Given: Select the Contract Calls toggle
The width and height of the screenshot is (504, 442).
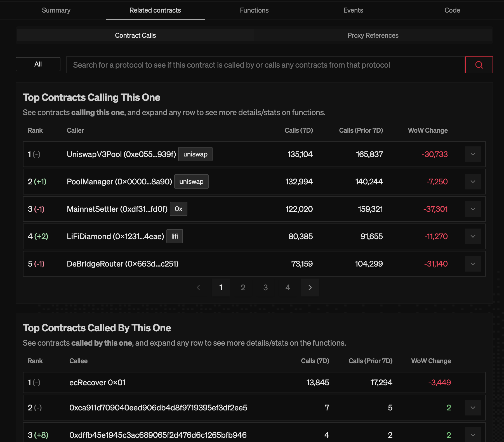Looking at the screenshot, I should [x=135, y=35].
